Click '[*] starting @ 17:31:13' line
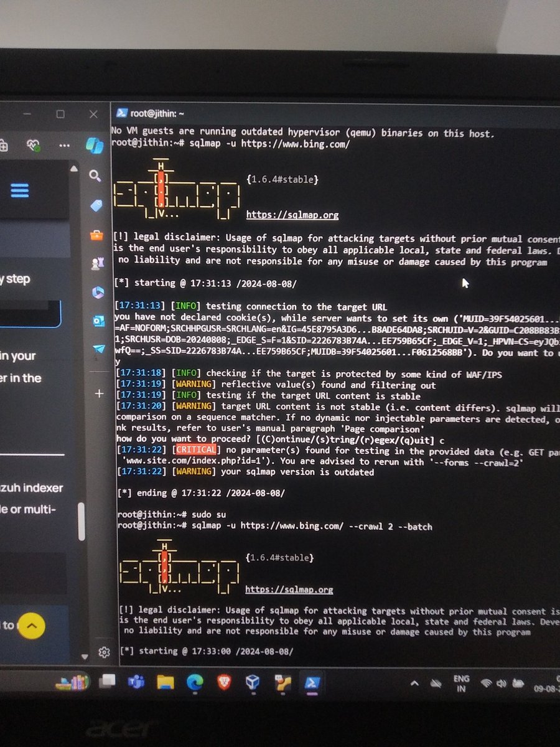560x747 pixels. coord(206,283)
